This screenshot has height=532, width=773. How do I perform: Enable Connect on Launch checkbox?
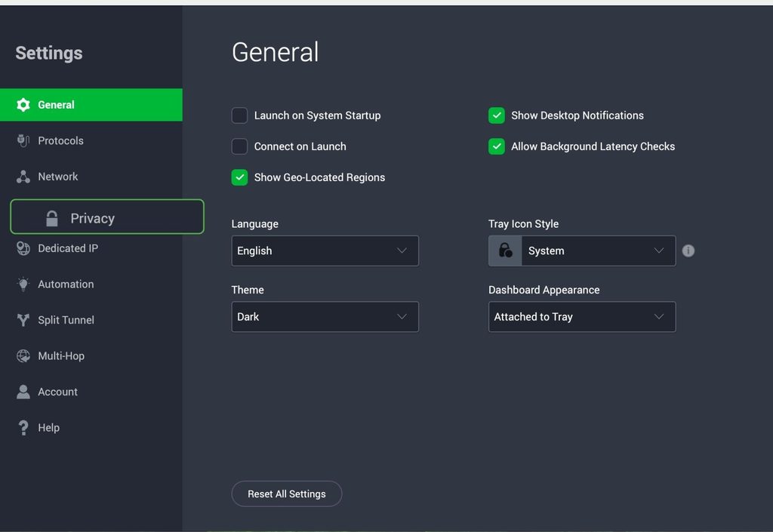point(239,146)
